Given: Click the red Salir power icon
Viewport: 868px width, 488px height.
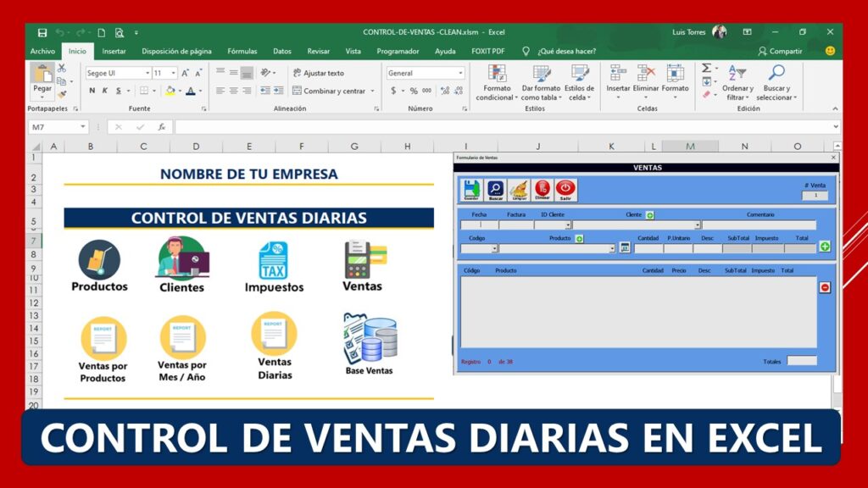Looking at the screenshot, I should [565, 187].
